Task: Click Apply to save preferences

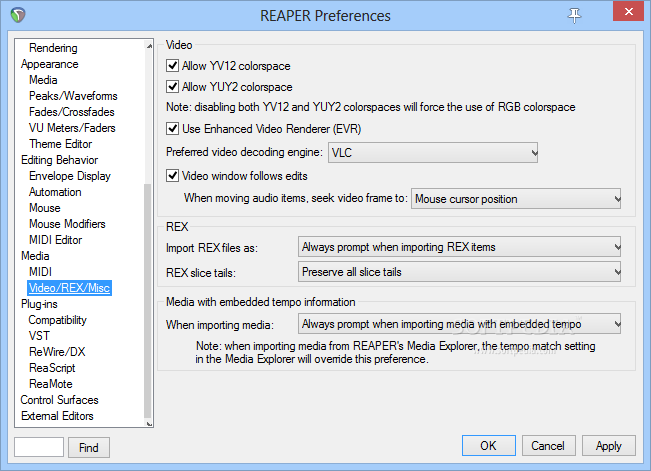Action: (x=609, y=446)
